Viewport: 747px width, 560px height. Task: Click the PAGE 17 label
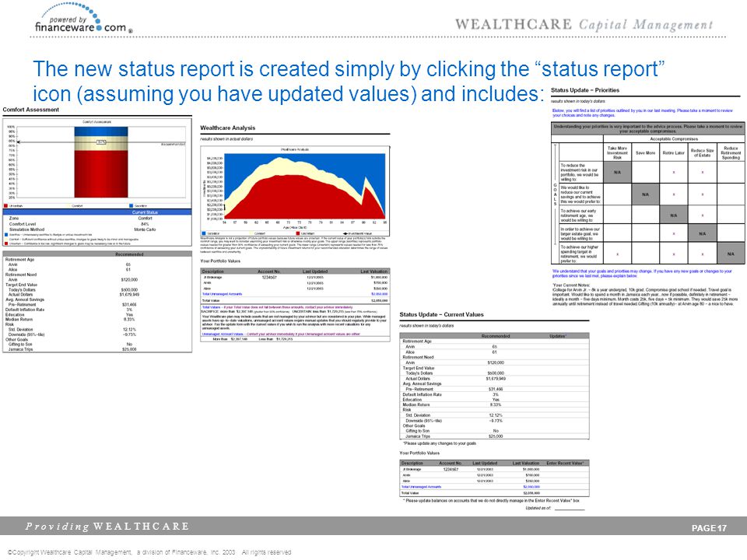pos(709,527)
